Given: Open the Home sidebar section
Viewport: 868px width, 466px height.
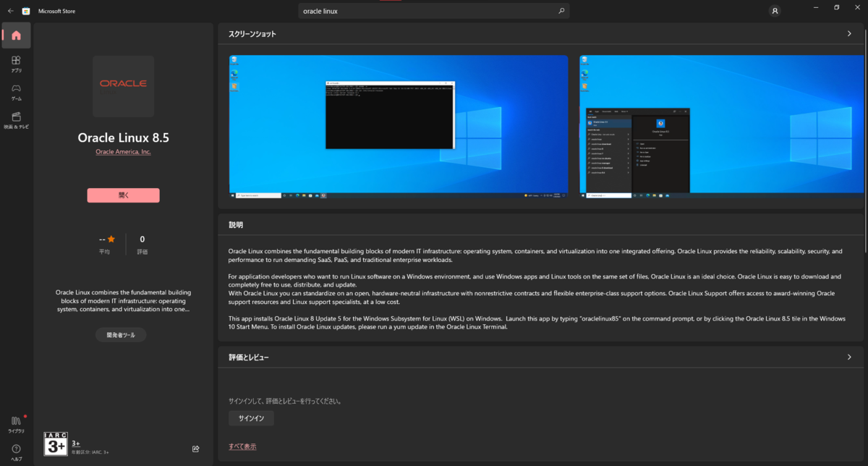Looking at the screenshot, I should point(17,35).
